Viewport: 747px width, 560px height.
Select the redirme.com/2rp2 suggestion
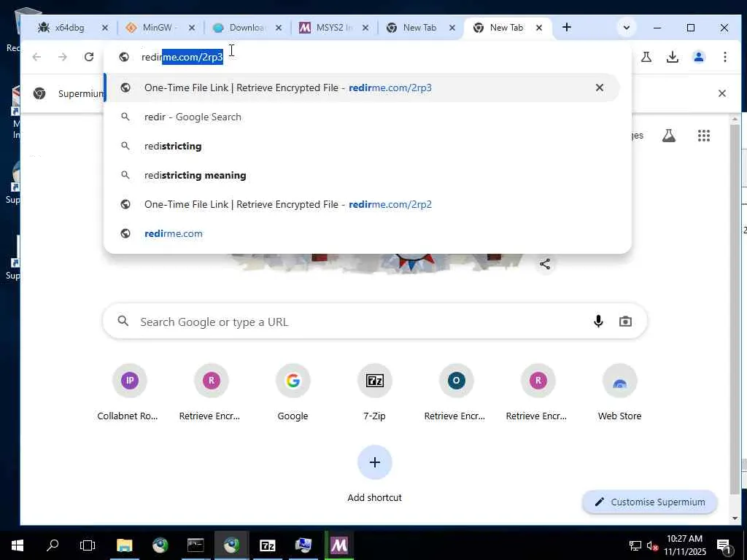pyautogui.click(x=362, y=204)
